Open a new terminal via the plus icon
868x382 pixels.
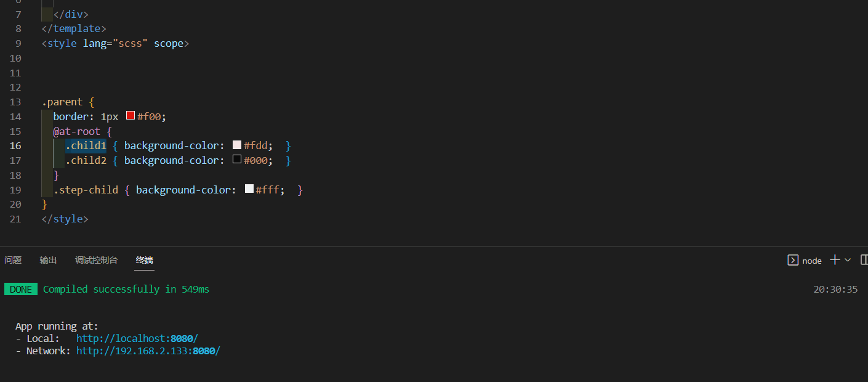834,260
